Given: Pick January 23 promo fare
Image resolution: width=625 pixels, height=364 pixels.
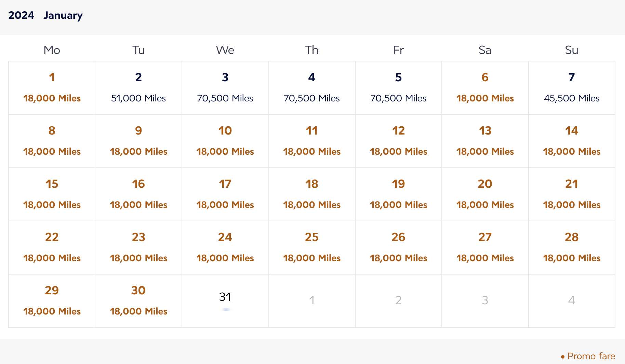Looking at the screenshot, I should 138,248.
